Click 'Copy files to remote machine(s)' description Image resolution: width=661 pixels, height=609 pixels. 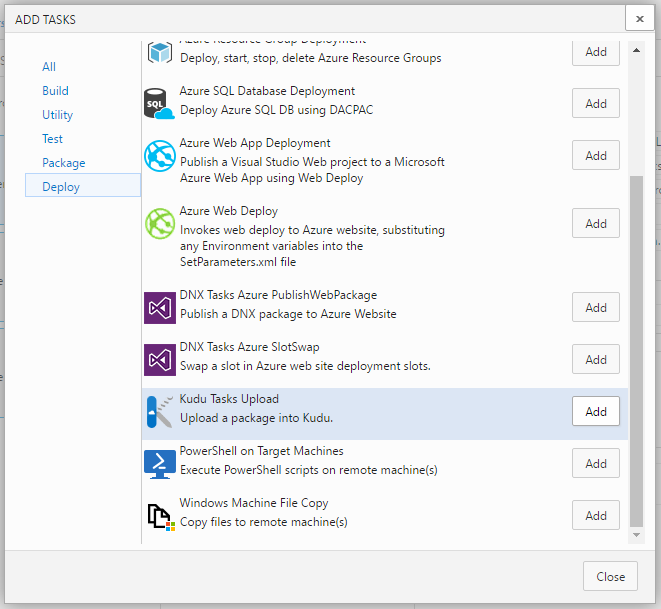[x=264, y=522]
